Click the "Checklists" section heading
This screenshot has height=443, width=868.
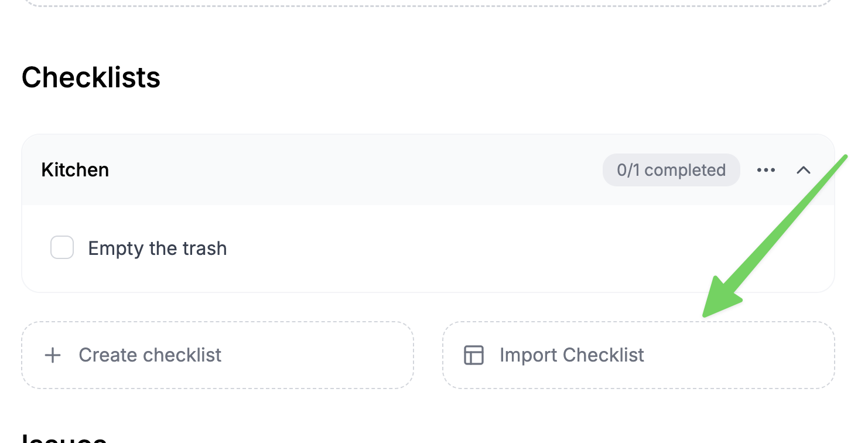(91, 77)
